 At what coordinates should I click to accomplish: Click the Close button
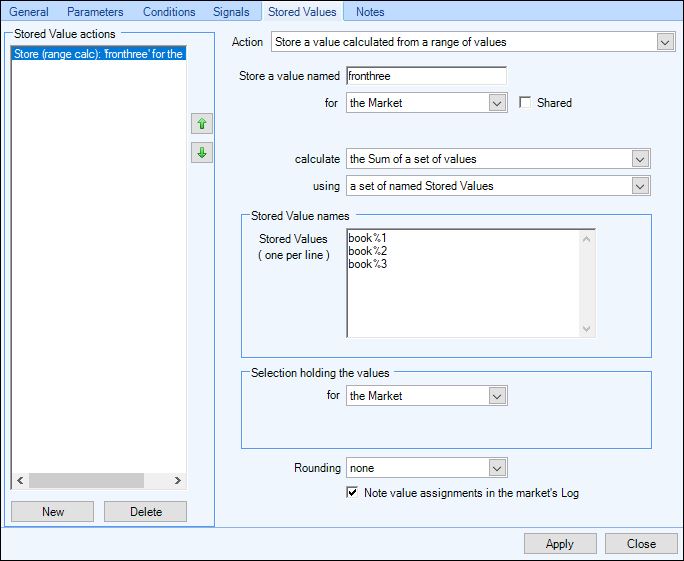point(641,544)
